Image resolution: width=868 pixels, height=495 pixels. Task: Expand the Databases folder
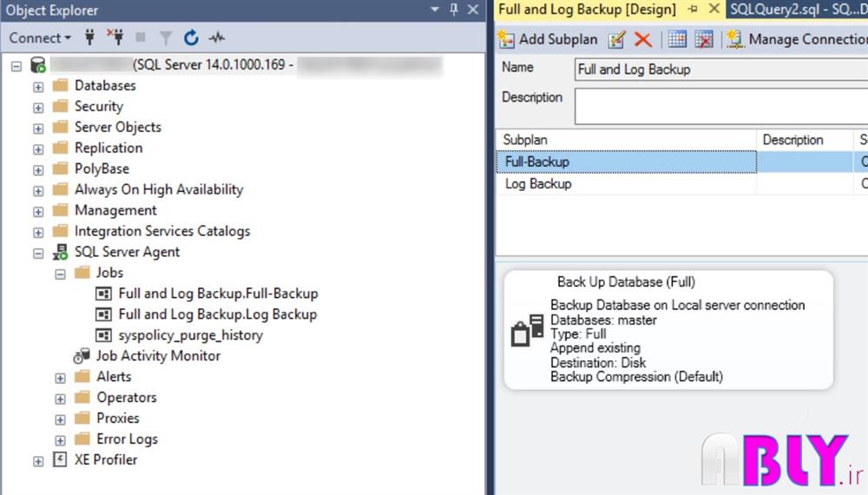pos(38,87)
